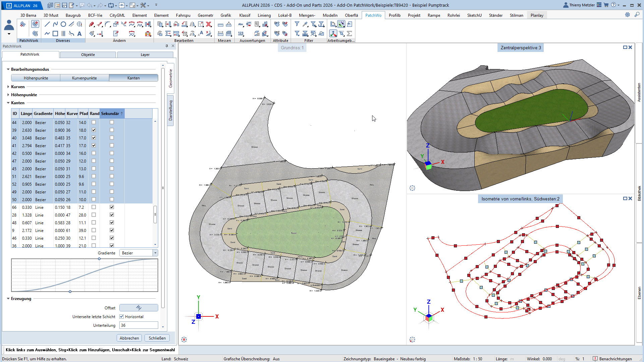Select the Circle drawing tool
Screen dimensions: 644x362
click(63, 24)
